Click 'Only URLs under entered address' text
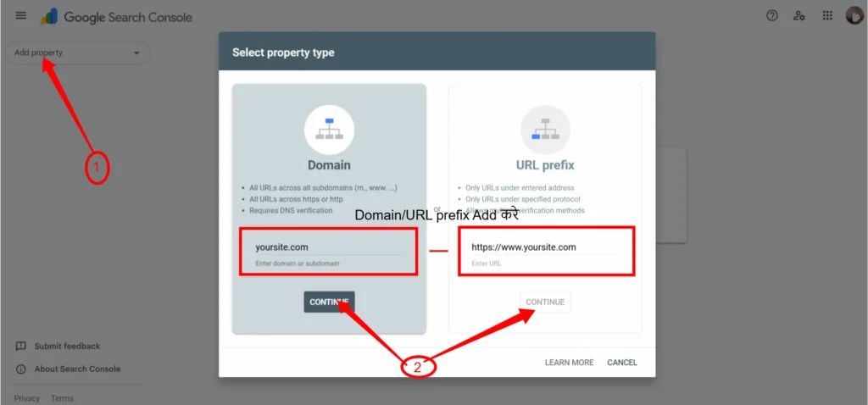This screenshot has width=868, height=405. pos(520,187)
